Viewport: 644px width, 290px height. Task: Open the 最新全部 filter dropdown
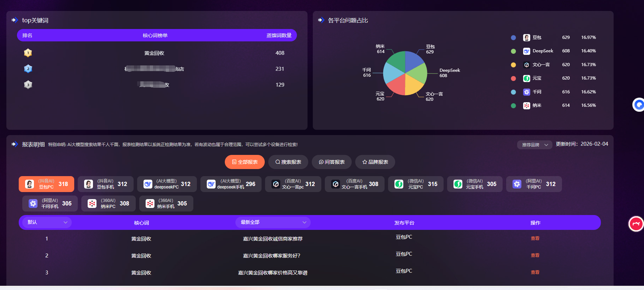coord(273,222)
